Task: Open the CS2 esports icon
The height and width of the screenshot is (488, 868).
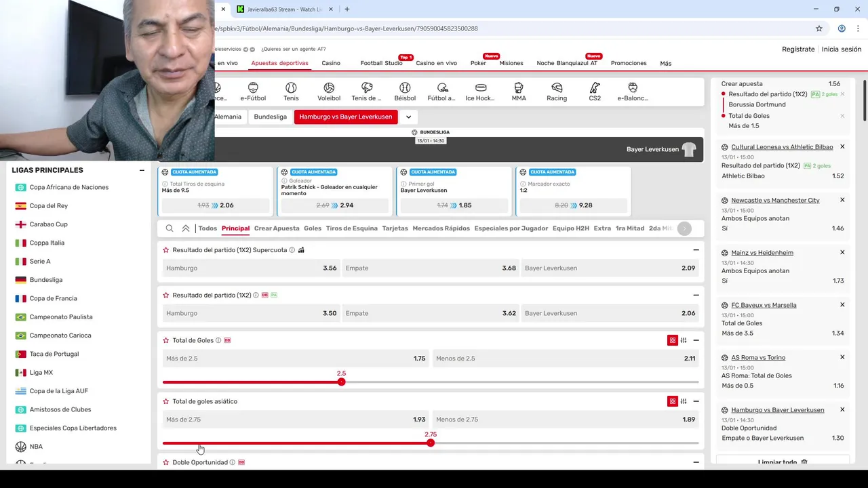Action: [x=595, y=92]
